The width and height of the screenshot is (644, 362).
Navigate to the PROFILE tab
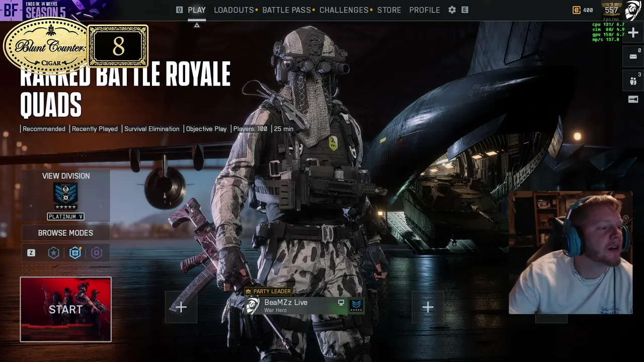click(425, 10)
